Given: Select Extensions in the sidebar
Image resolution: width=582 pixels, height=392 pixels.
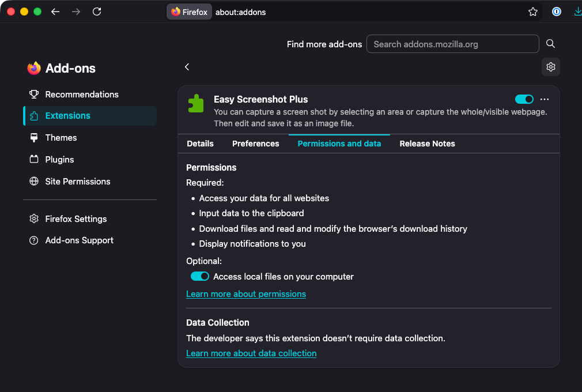Looking at the screenshot, I should (89, 116).
